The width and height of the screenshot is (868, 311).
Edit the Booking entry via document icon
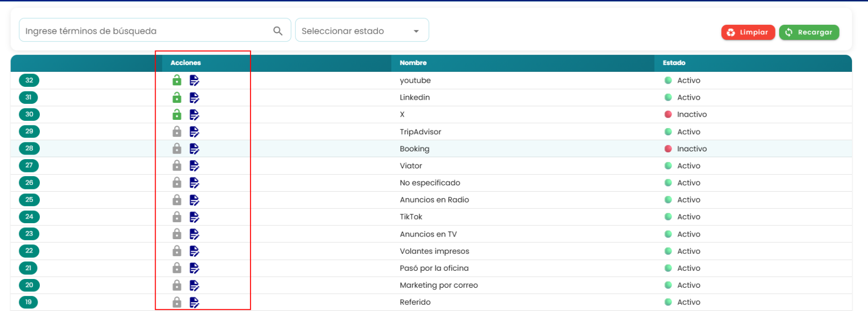coord(194,149)
